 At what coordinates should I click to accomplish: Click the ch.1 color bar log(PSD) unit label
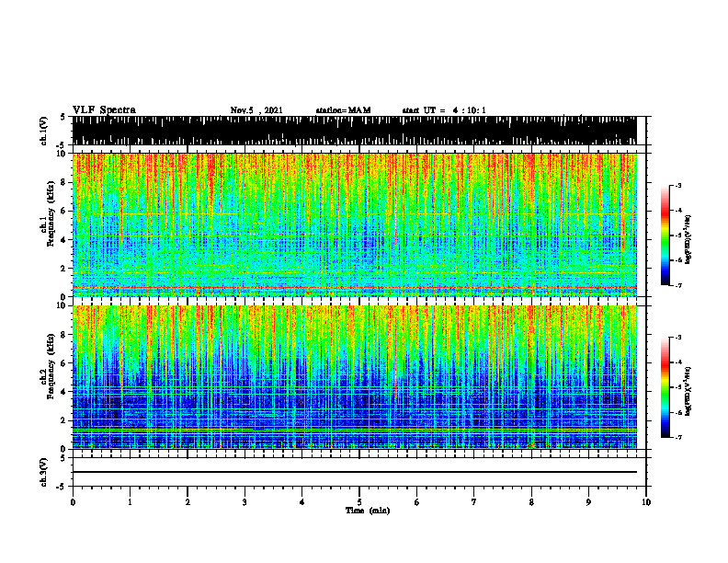[x=688, y=239]
